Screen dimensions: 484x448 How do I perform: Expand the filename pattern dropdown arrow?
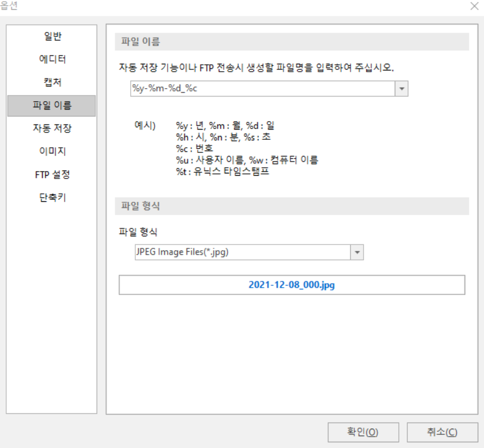[x=402, y=89]
